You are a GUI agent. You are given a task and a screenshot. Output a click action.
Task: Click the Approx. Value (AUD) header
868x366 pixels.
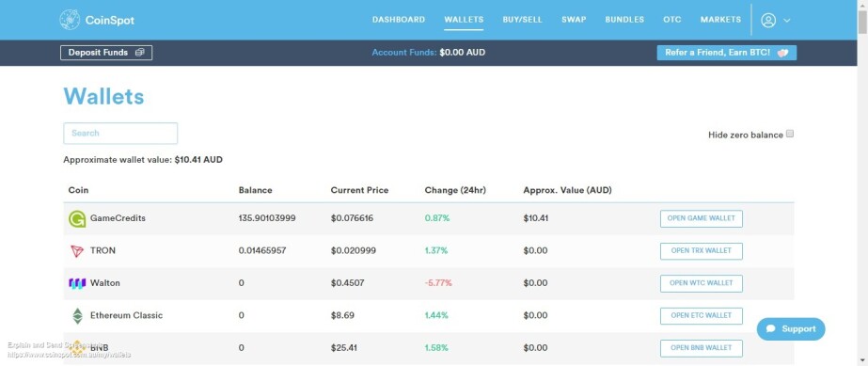point(567,190)
